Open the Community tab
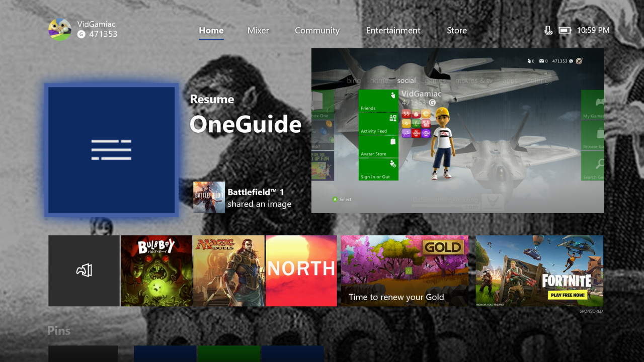This screenshot has height=362, width=644. coord(317,31)
